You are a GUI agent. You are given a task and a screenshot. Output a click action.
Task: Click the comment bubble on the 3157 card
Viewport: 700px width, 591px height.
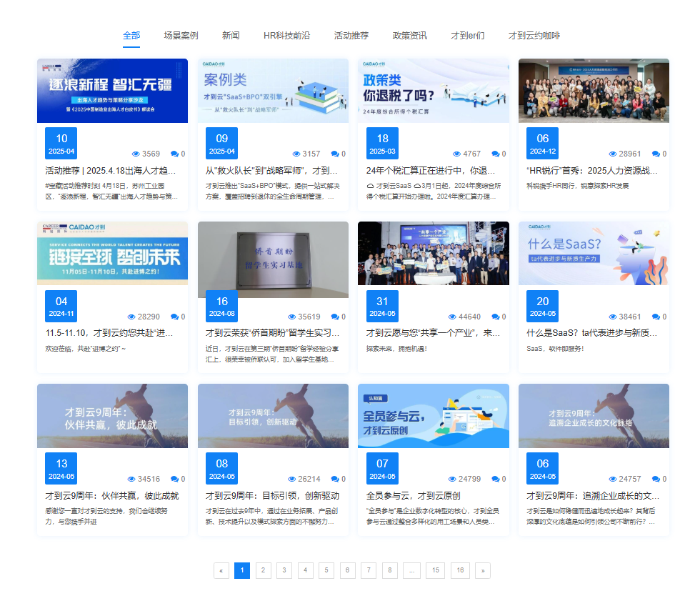335,154
